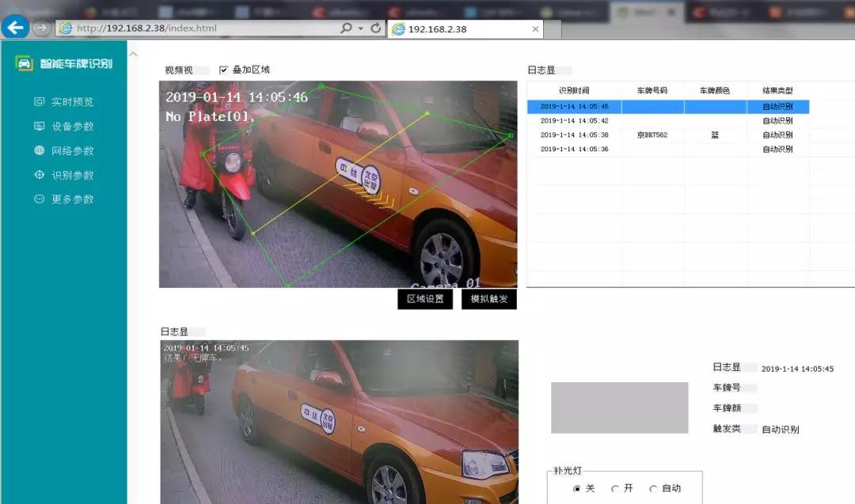
Task: Select the log row timed 14:05:36
Action: point(668,150)
